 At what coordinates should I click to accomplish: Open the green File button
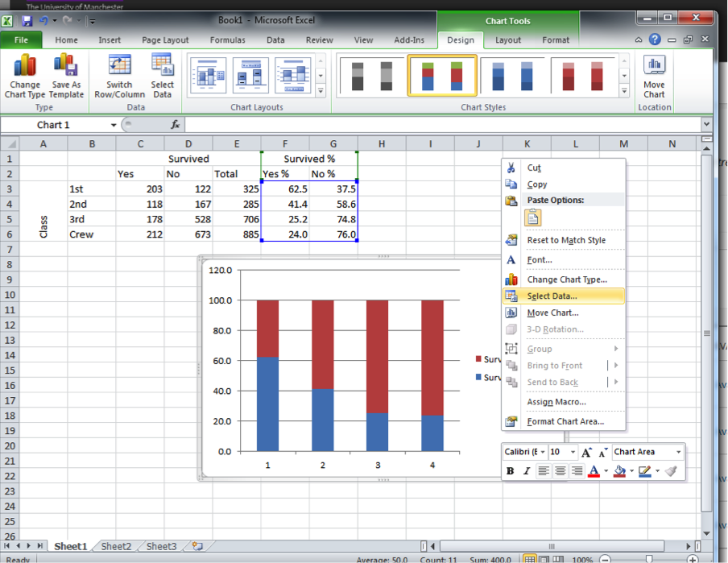coord(22,40)
